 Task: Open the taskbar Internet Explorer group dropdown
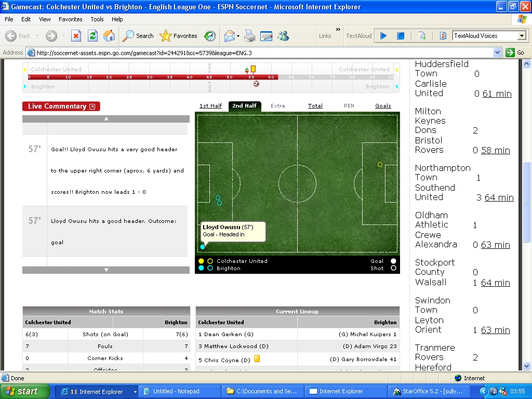tap(135, 392)
